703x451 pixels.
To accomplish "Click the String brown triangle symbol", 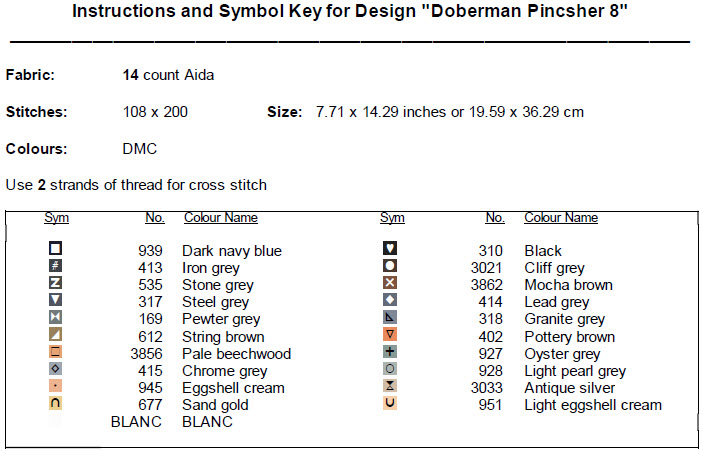I will [x=56, y=335].
